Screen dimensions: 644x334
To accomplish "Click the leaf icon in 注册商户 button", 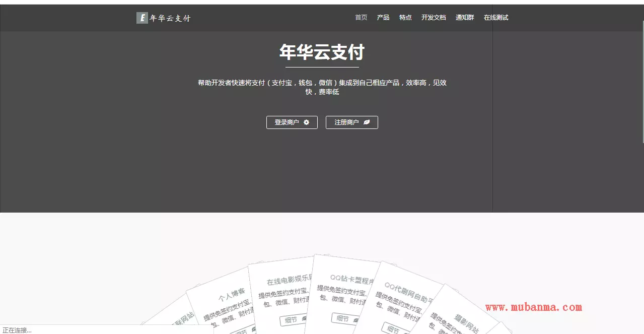I will (367, 122).
